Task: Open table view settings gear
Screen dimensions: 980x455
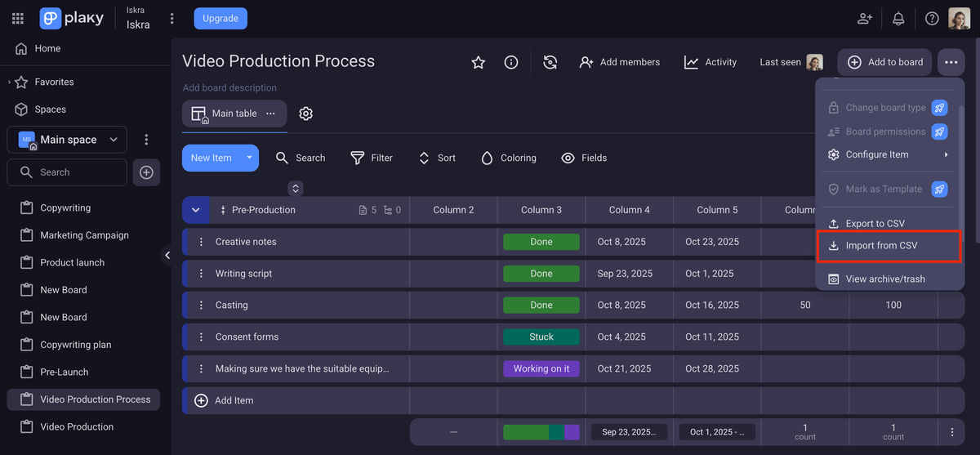Action: click(306, 114)
